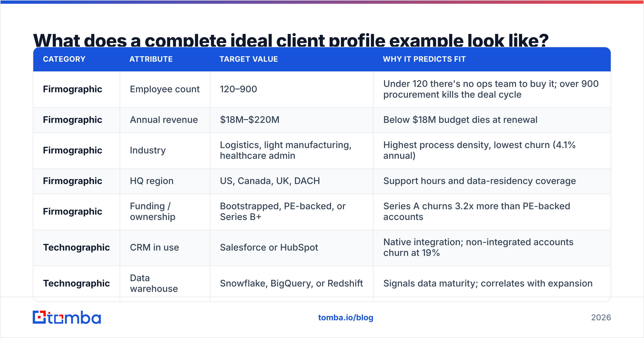The image size is (644, 338).
Task: Select the TARGET VALUE column header
Action: coord(249,59)
